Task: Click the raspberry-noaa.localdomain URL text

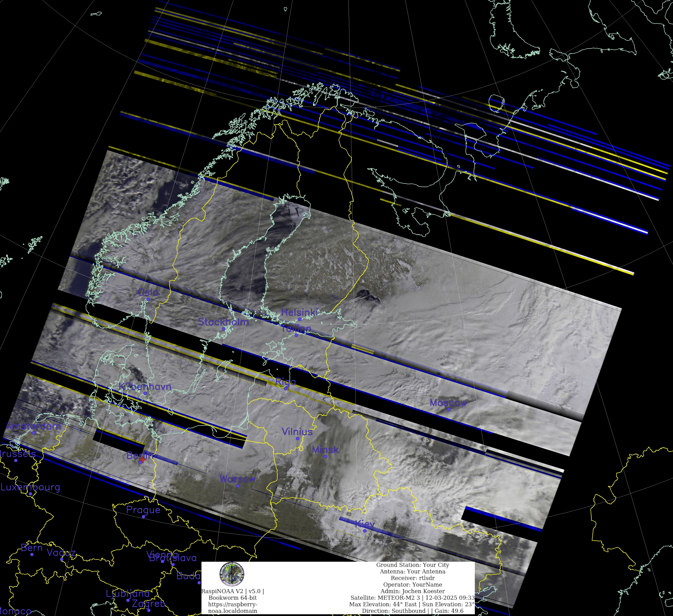Action: [x=233, y=607]
